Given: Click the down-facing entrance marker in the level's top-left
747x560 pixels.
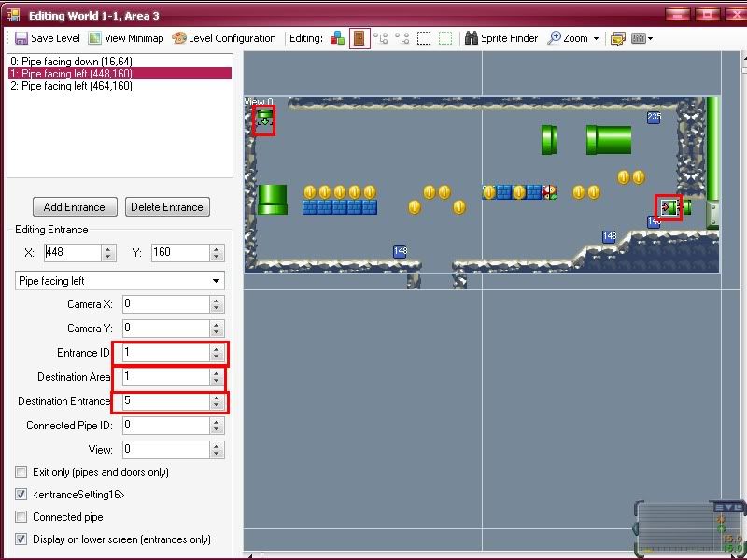Looking at the screenshot, I should (264, 119).
